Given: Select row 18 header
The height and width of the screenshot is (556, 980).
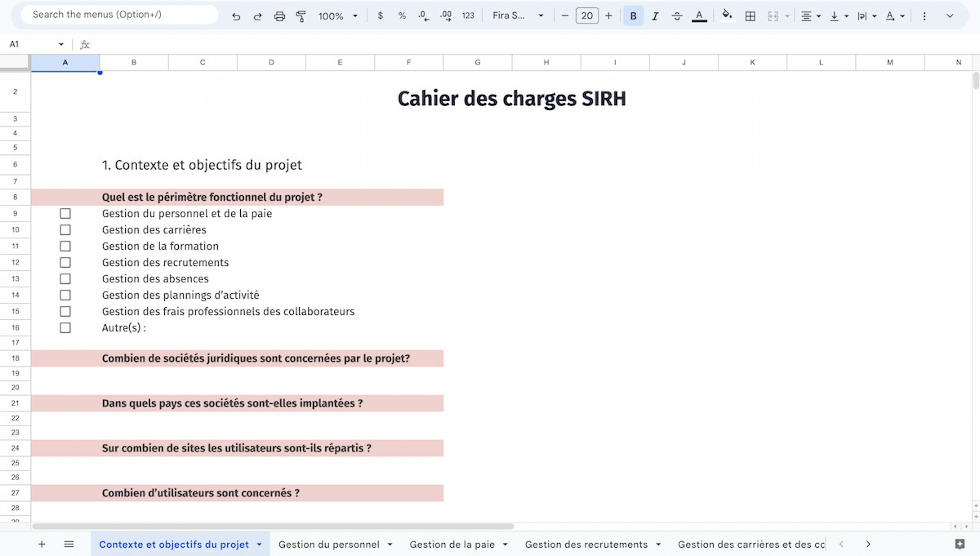Looking at the screenshot, I should 15,358.
